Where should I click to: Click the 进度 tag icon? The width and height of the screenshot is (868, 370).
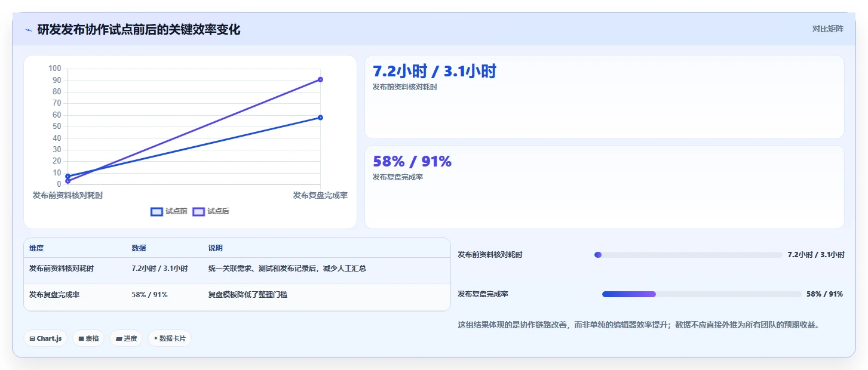pyautogui.click(x=119, y=338)
